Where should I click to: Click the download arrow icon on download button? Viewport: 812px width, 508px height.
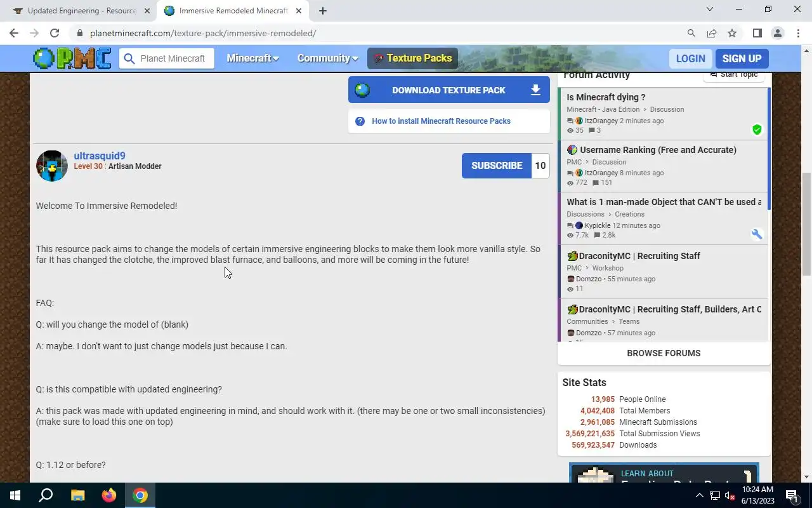(535, 90)
